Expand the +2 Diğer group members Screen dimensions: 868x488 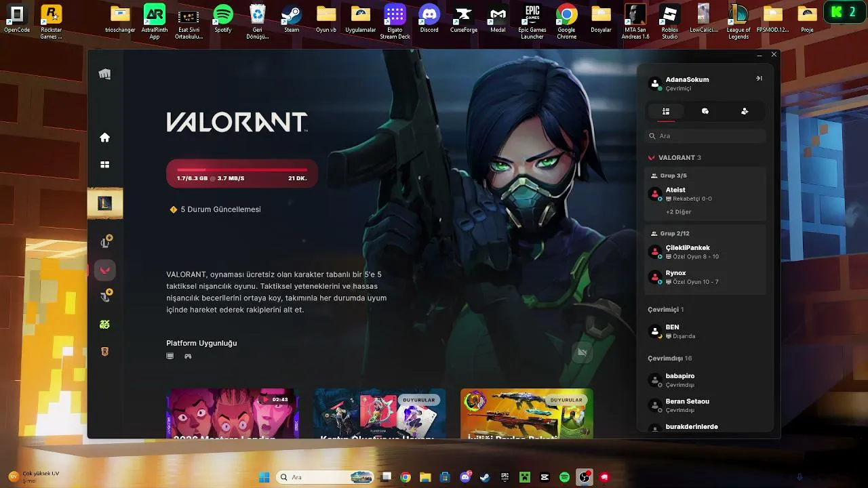click(x=679, y=211)
